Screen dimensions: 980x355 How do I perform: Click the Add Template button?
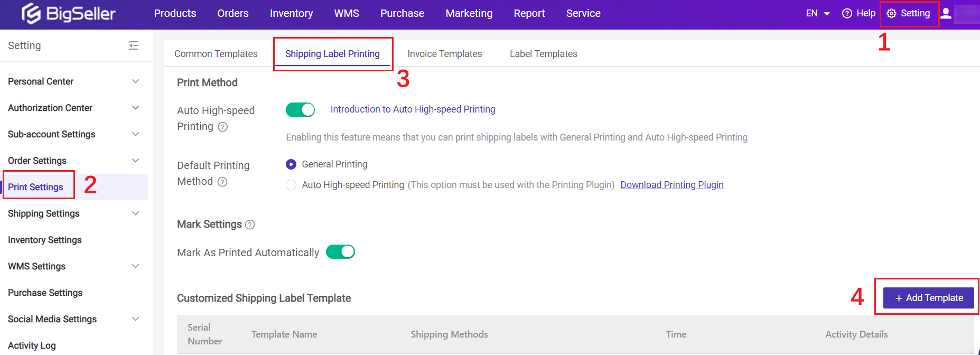(x=929, y=298)
